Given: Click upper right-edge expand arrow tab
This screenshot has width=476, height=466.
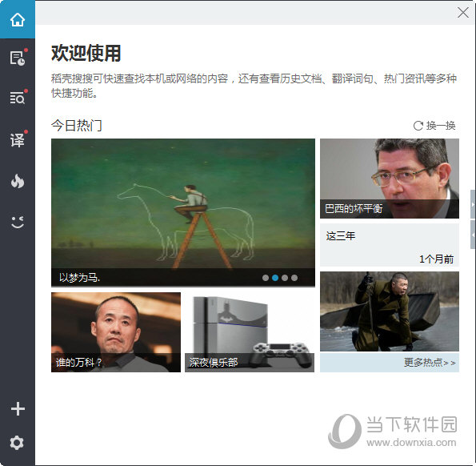Looking at the screenshot, I should click(473, 204).
